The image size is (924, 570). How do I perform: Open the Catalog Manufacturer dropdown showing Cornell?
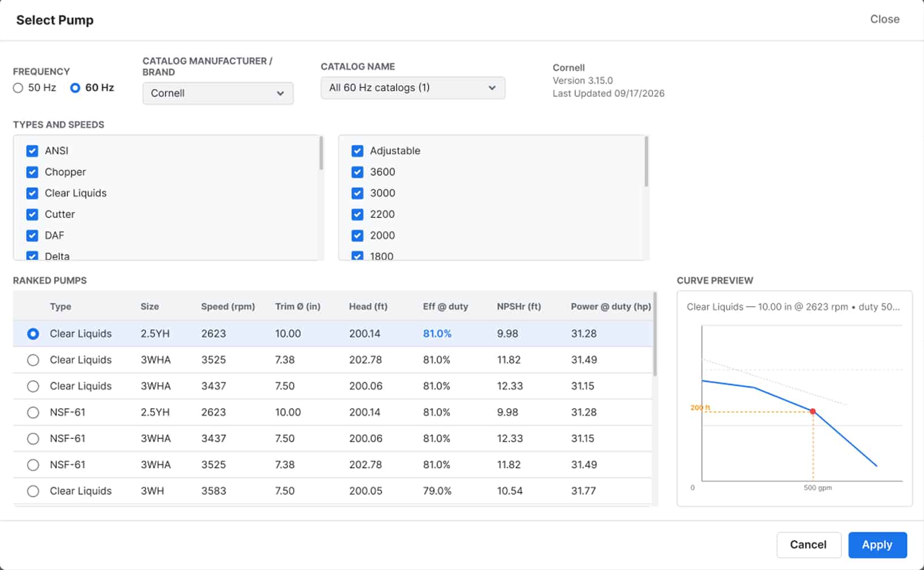pos(218,93)
